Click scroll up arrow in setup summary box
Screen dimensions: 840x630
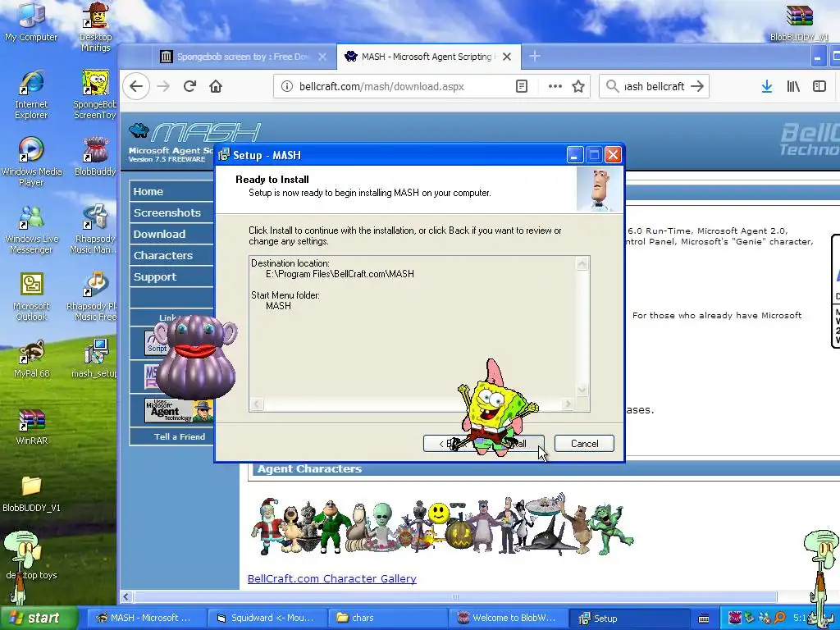pos(582,263)
